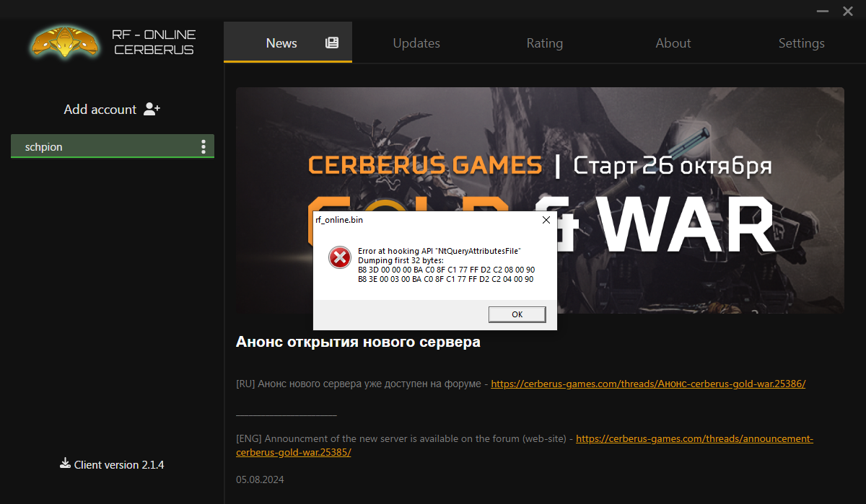Open the Rating tab
This screenshot has width=866, height=504.
click(x=545, y=43)
